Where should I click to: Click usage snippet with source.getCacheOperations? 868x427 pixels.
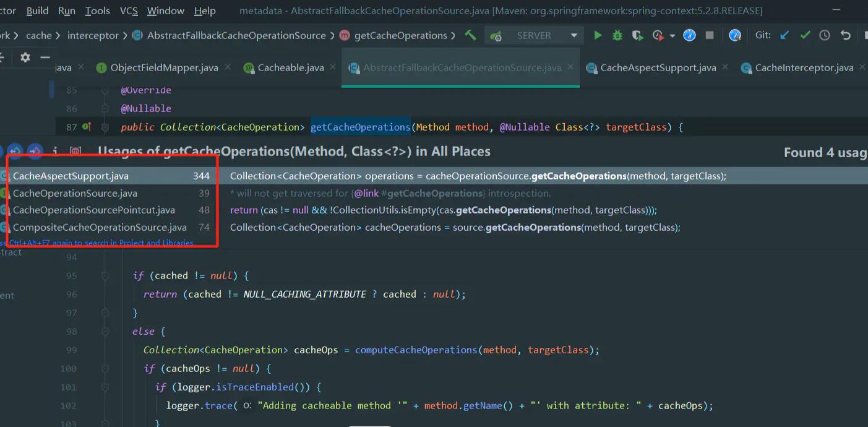click(455, 227)
